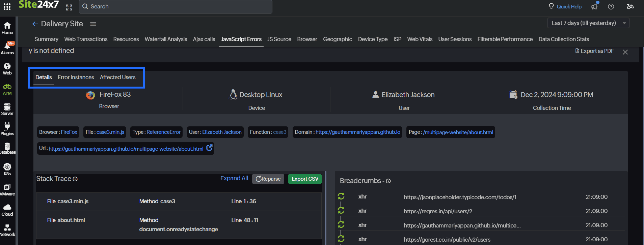Open the Browser tab
This screenshot has height=245, width=644.
[x=307, y=39]
